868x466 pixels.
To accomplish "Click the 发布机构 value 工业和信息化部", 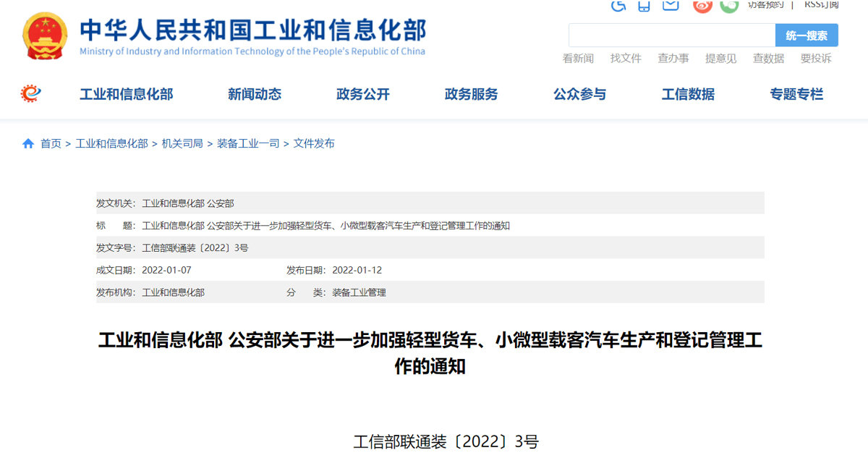I will coord(174,292).
